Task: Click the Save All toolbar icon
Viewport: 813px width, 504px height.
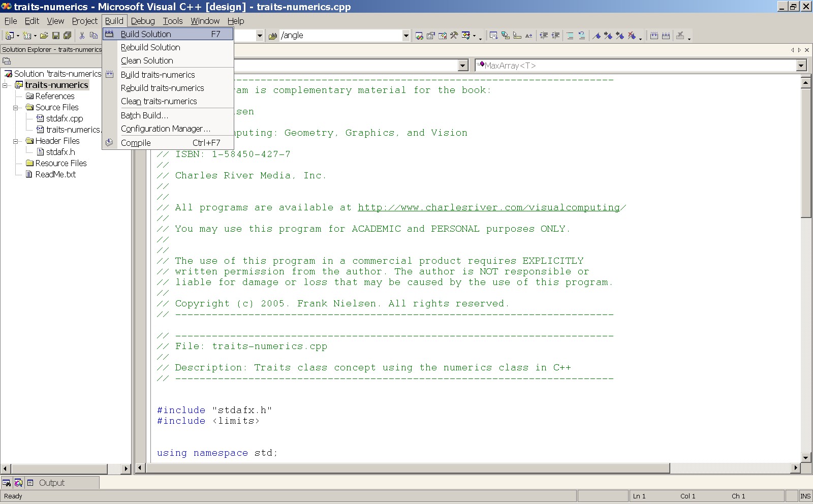Action: 67,36
